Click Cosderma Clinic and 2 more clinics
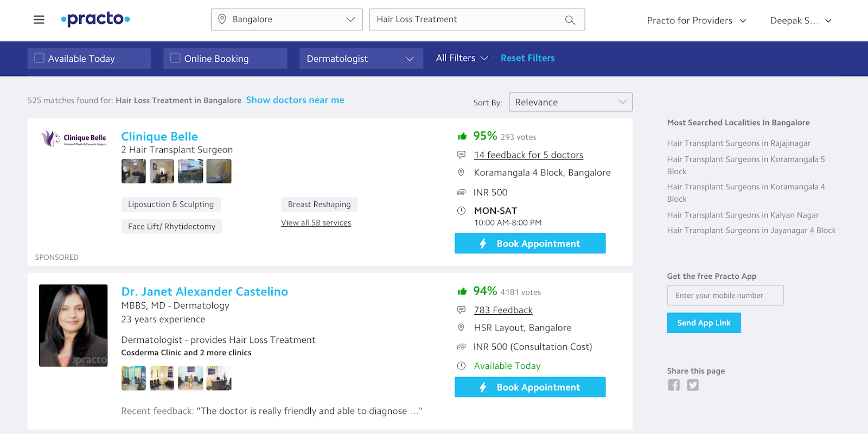 click(x=186, y=353)
